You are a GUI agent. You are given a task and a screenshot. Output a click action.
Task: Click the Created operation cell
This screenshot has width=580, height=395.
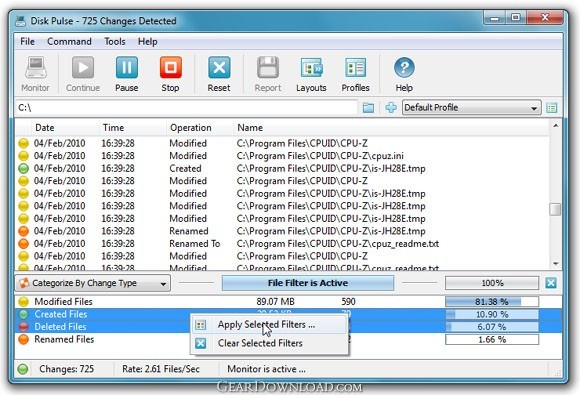pyautogui.click(x=185, y=168)
